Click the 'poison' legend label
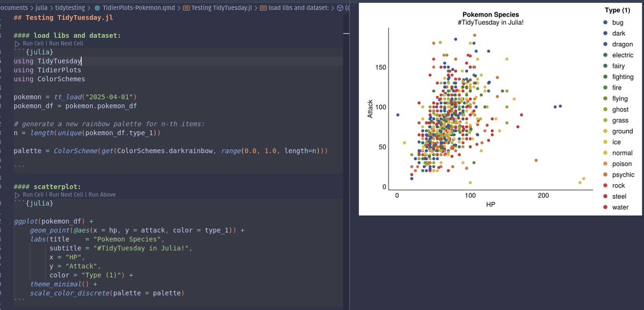The width and height of the screenshot is (644, 310). (622, 164)
